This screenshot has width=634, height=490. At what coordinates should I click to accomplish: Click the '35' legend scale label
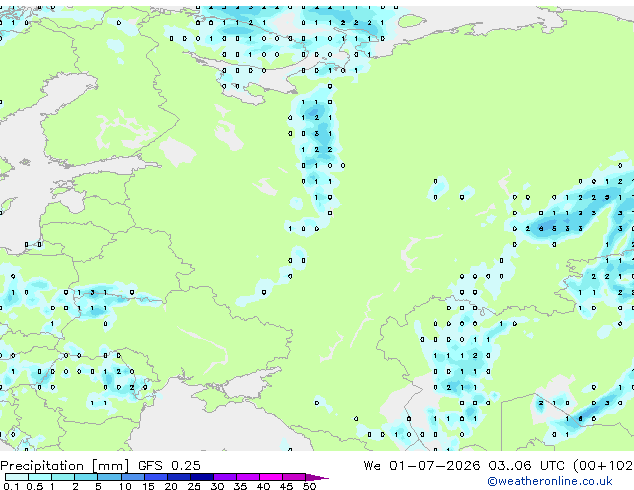tap(240, 486)
